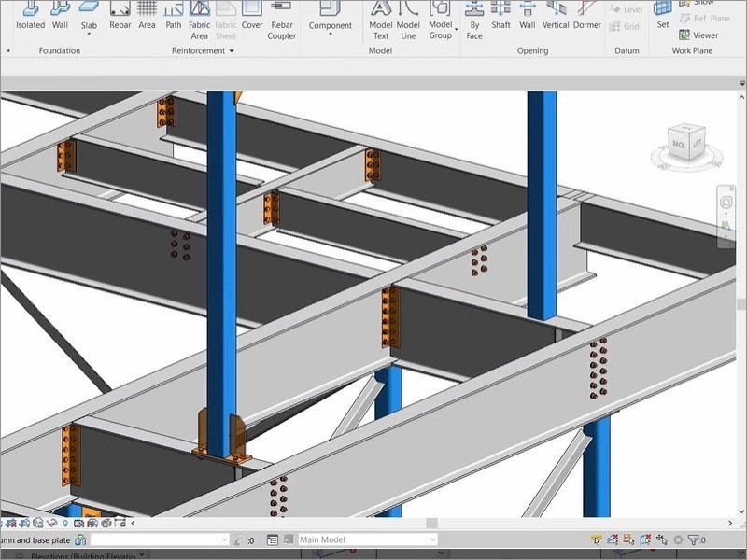Select the Wall opening tool
This screenshot has height=560, width=747.
point(527,16)
